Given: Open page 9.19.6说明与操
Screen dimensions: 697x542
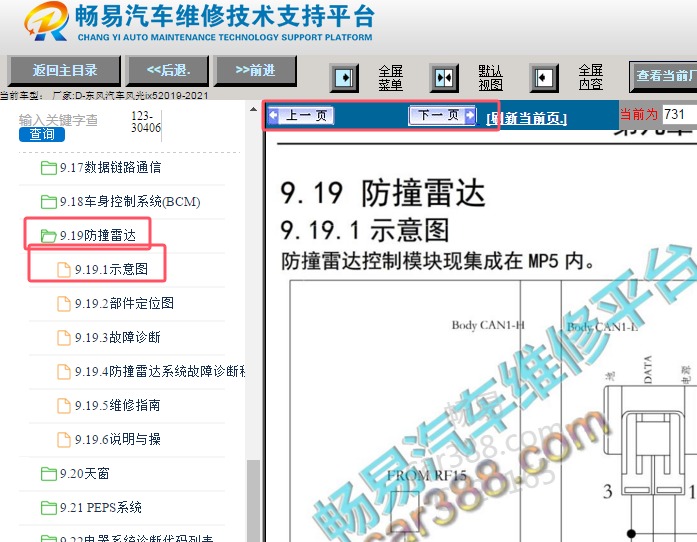Looking at the screenshot, I should tap(117, 439).
